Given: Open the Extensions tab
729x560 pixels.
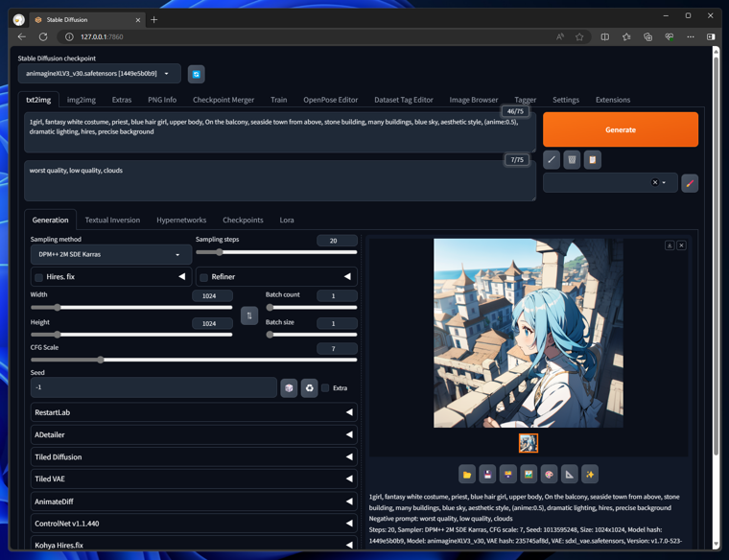Looking at the screenshot, I should coord(613,100).
